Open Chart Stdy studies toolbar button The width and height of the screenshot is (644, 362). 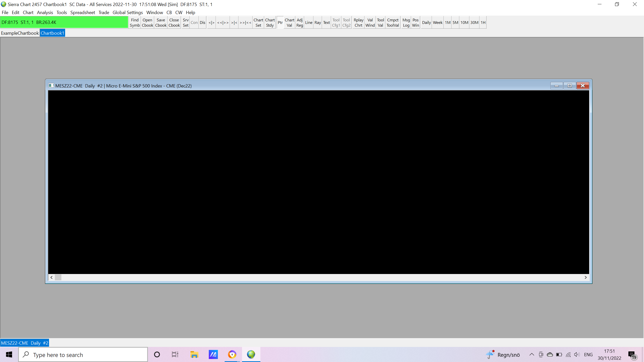[270, 23]
